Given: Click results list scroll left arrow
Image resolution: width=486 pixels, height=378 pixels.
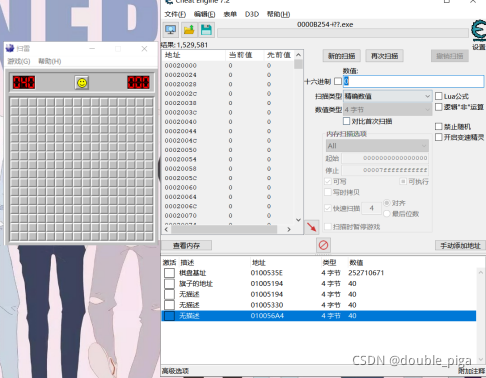Looking at the screenshot, I should 166,229.
